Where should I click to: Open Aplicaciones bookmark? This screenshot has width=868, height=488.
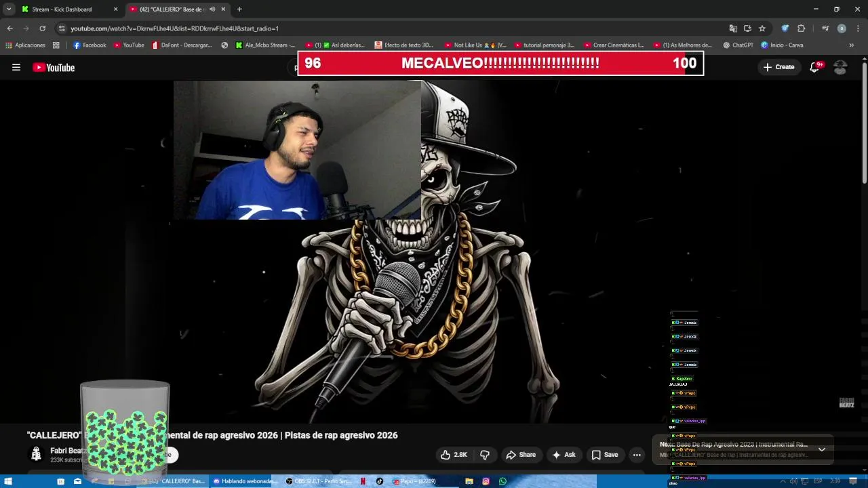25,45
